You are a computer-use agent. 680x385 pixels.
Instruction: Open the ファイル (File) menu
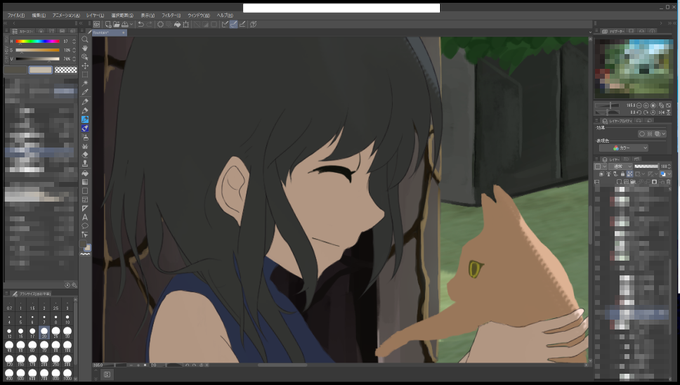coord(16,15)
